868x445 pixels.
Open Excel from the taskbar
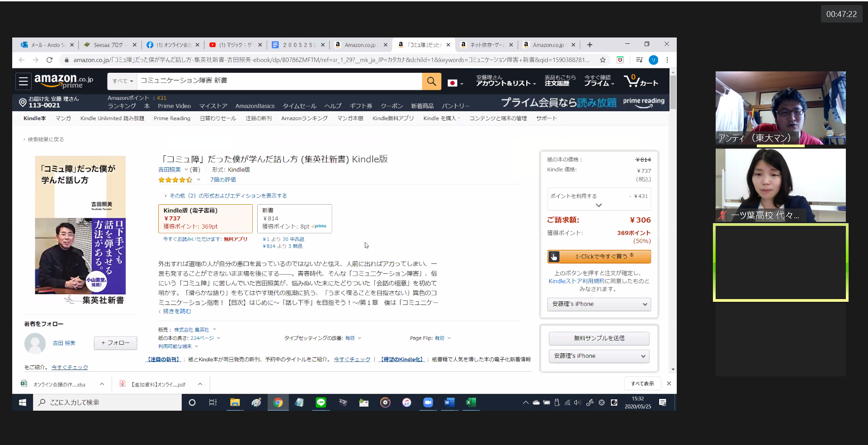click(471, 403)
